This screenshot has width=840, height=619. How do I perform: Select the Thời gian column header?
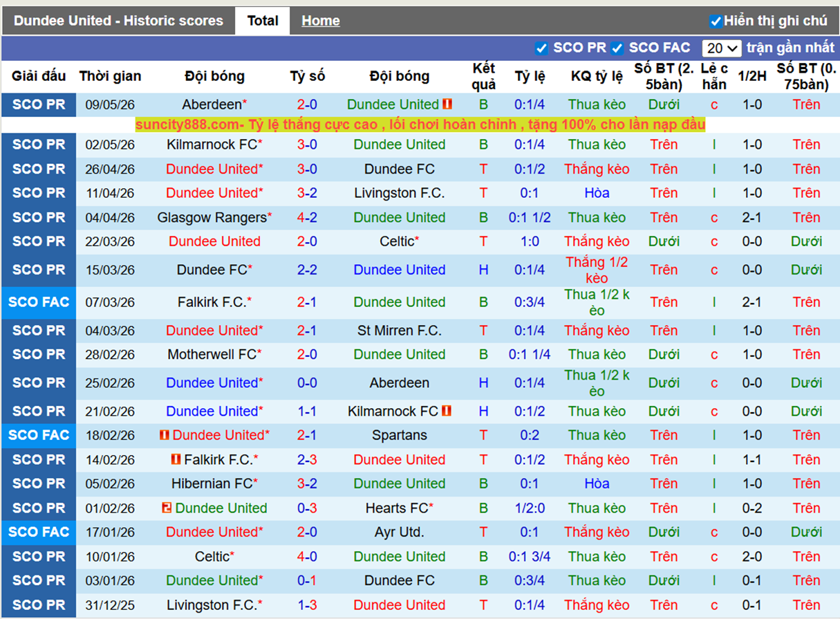(x=110, y=76)
